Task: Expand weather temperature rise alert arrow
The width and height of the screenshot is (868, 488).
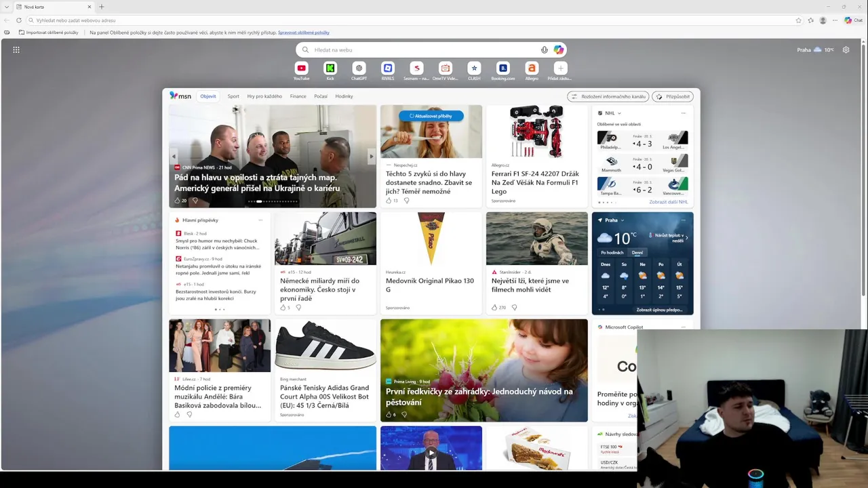Action: point(686,237)
